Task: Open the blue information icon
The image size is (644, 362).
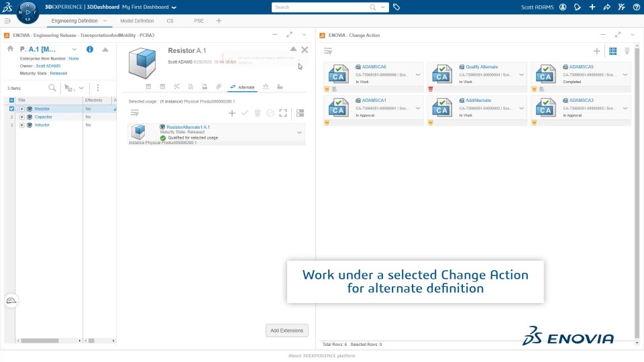Action: (x=89, y=49)
